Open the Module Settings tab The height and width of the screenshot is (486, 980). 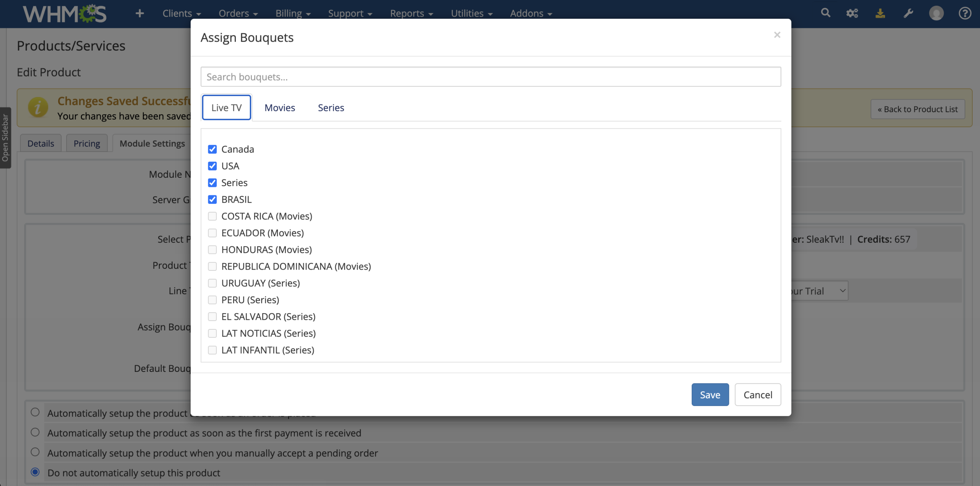152,143
